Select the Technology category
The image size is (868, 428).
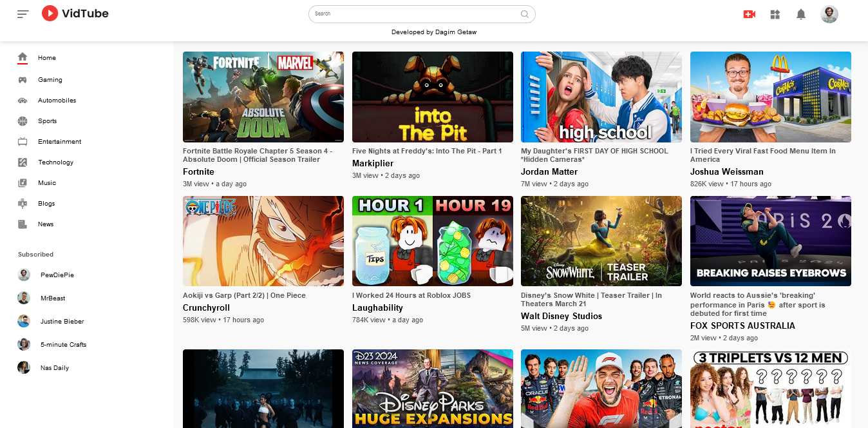point(56,162)
